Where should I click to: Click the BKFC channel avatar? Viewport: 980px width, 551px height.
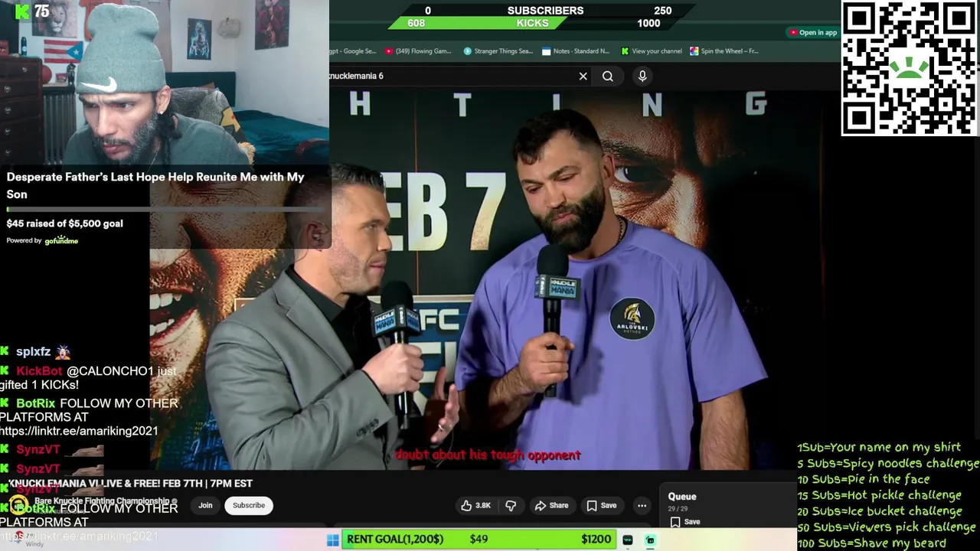click(18, 505)
